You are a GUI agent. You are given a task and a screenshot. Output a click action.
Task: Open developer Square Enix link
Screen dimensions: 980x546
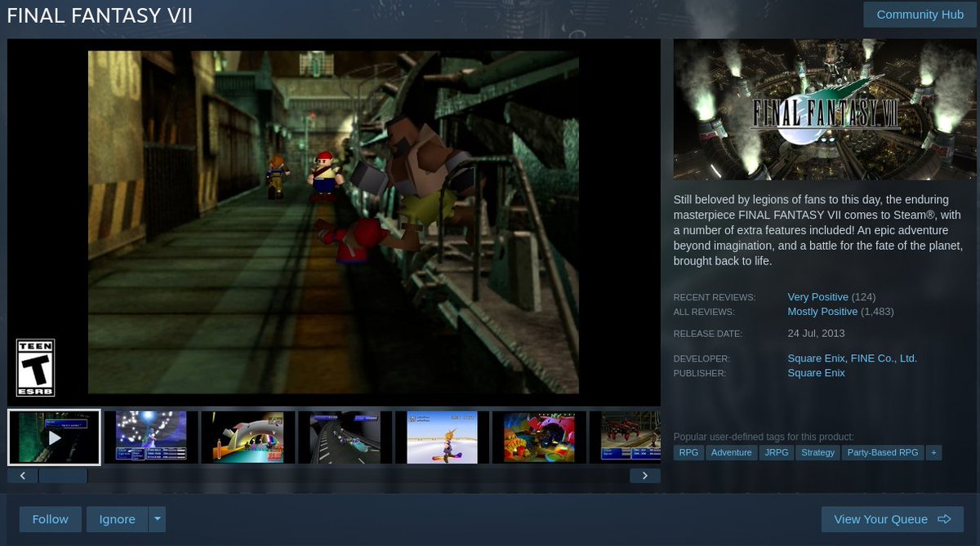816,358
